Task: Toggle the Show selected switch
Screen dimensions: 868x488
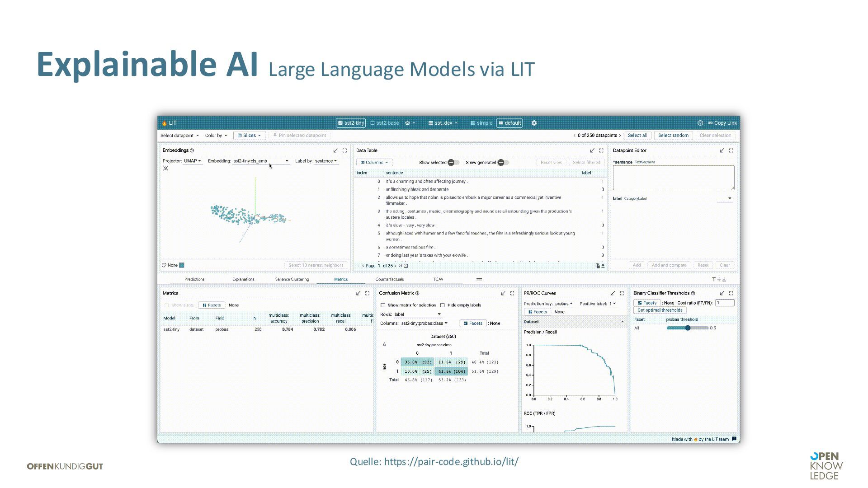Action: coord(453,162)
